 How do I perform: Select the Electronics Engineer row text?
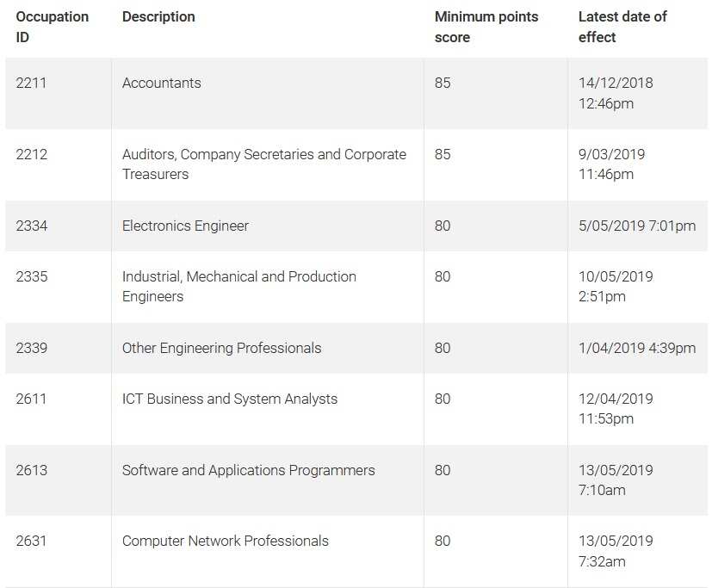(185, 226)
